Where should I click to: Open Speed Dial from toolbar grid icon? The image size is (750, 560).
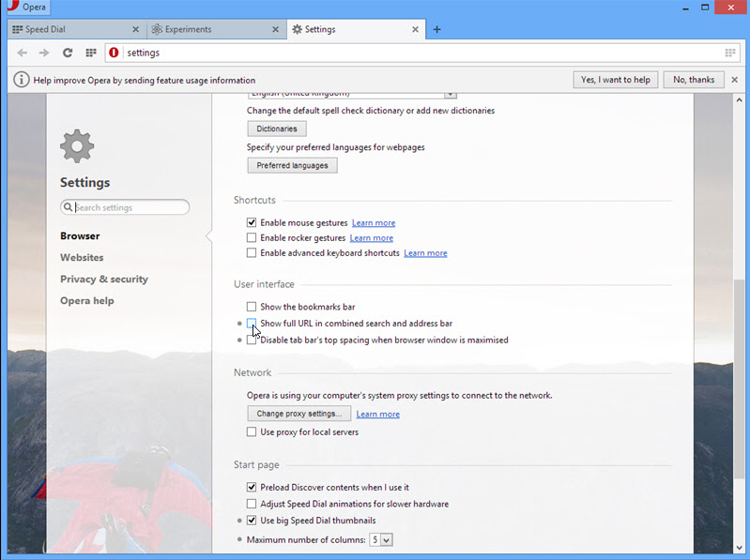point(91,53)
